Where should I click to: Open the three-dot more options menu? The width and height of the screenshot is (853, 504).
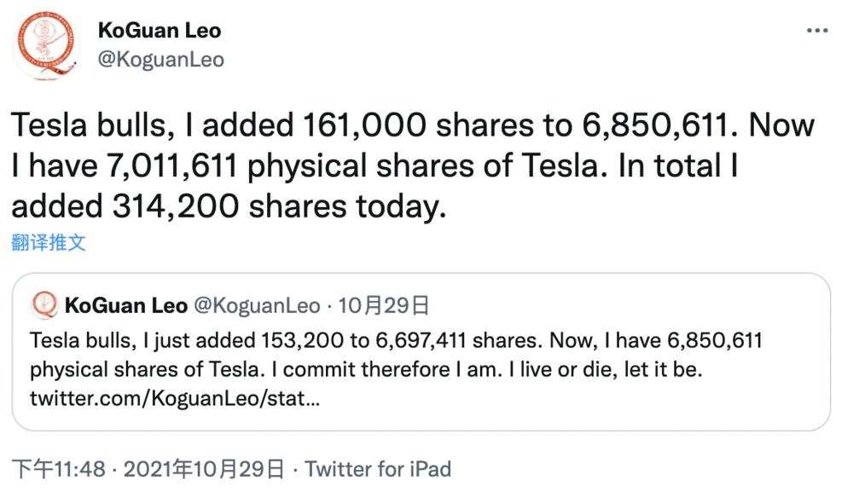[x=816, y=31]
